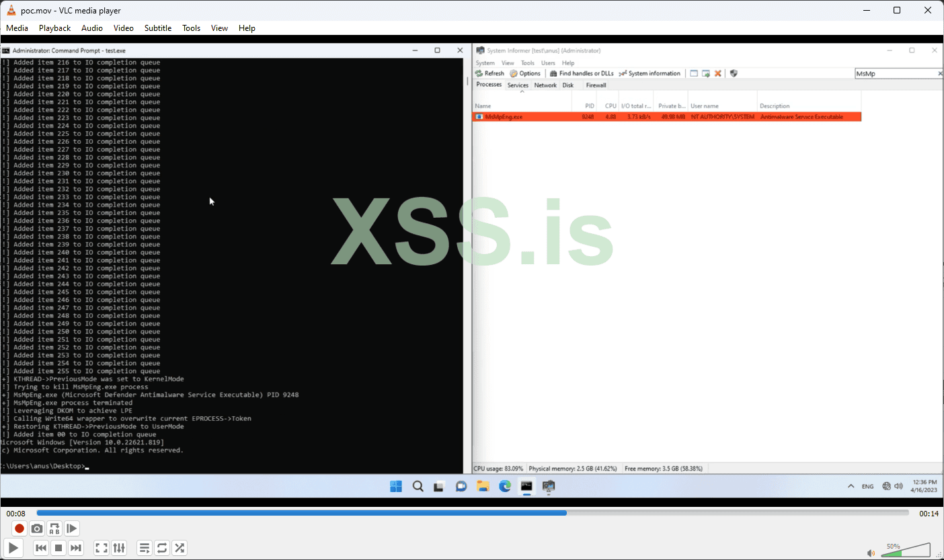The image size is (944, 560).
Task: Switch to Network tab in System Informer
Action: (x=545, y=85)
